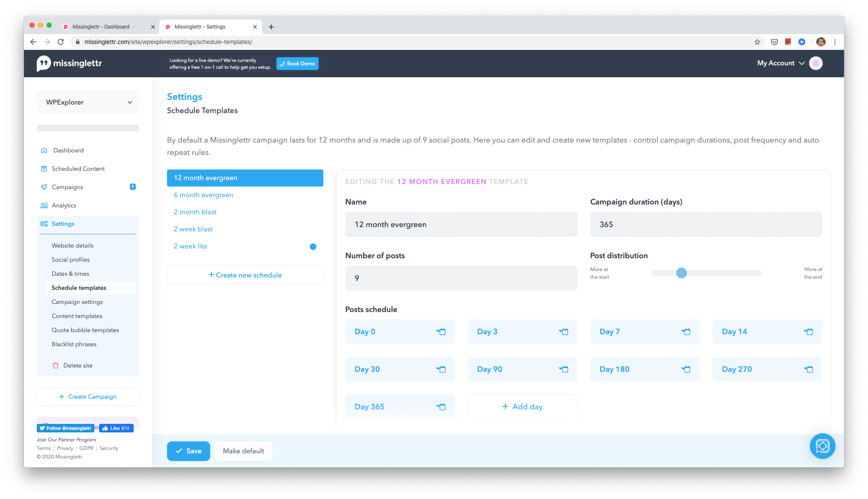868x499 pixels.
Task: Go back in browser history
Action: click(x=33, y=42)
